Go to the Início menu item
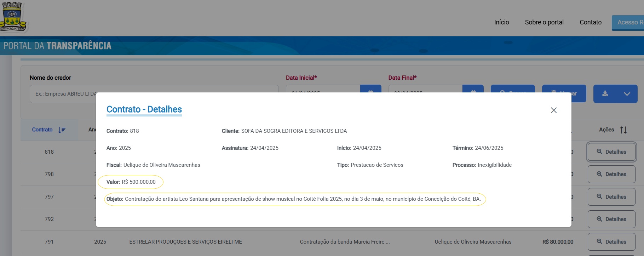The height and width of the screenshot is (256, 644). click(x=501, y=22)
